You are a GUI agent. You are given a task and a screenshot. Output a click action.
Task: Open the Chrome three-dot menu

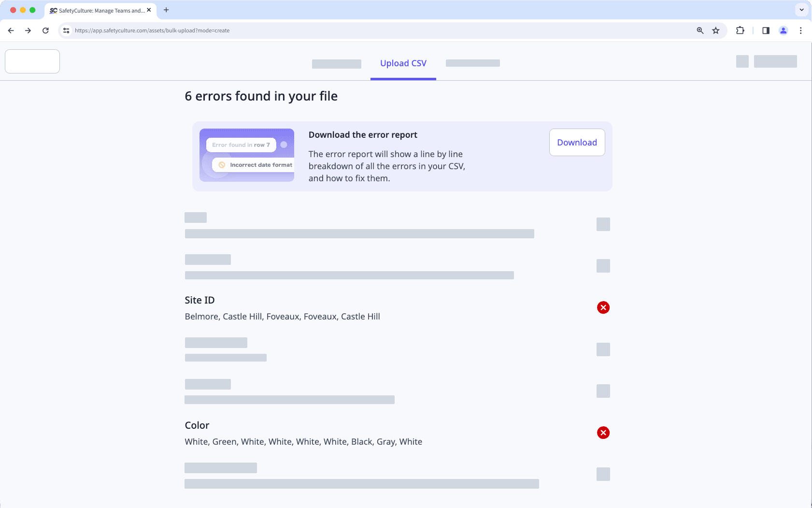pos(800,30)
